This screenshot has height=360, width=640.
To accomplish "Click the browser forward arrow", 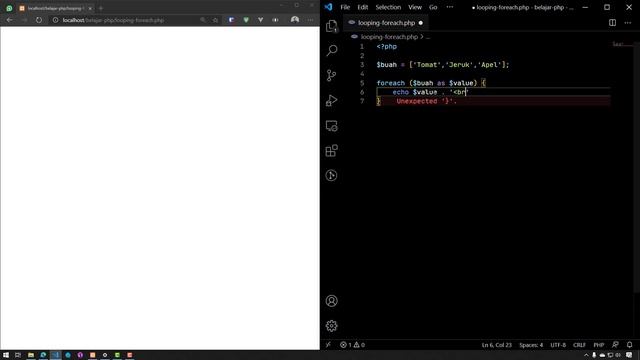I will [24, 20].
